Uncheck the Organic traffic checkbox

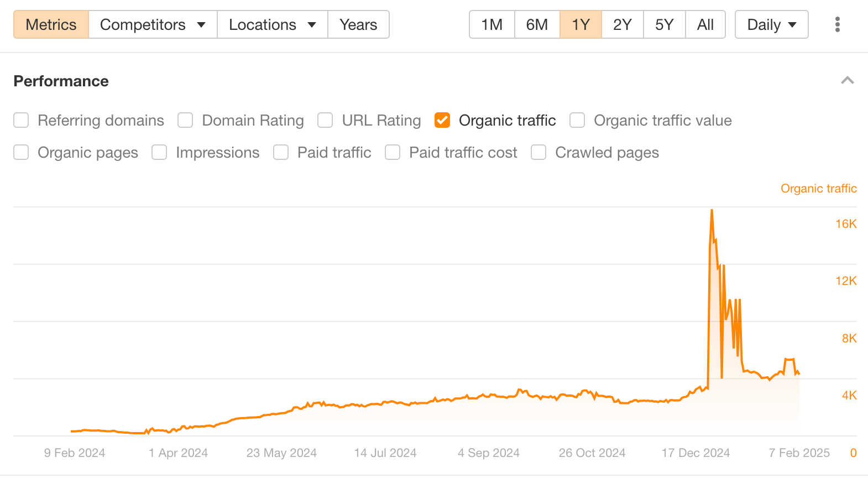(442, 121)
